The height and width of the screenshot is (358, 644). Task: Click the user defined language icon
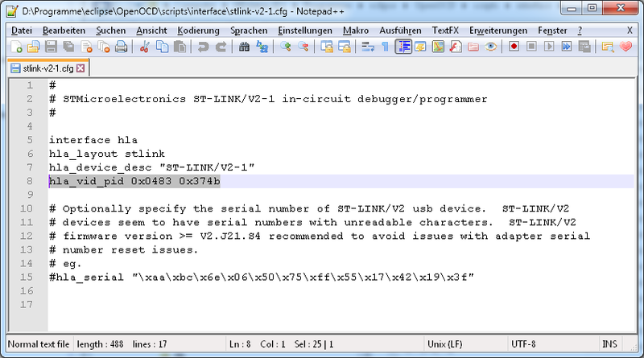point(420,47)
